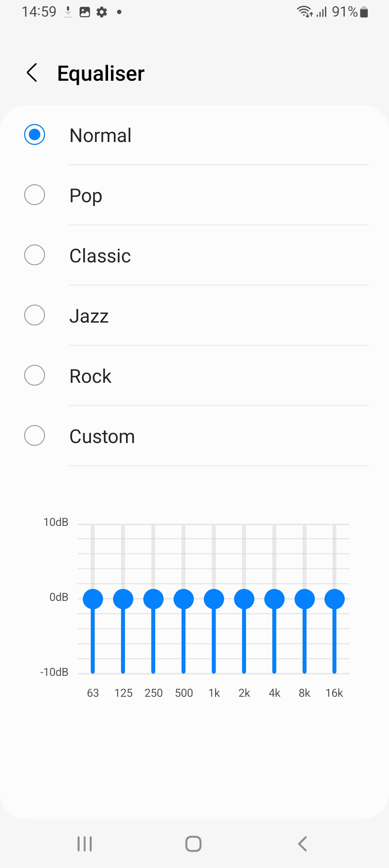Pick the Custom equaliser option
Image resolution: width=389 pixels, height=868 pixels.
[x=35, y=436]
